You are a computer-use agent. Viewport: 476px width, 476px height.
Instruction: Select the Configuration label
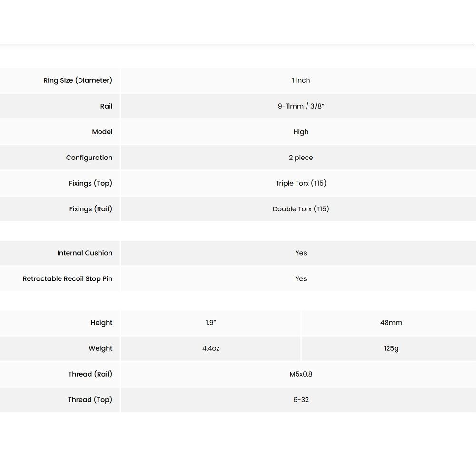(89, 158)
